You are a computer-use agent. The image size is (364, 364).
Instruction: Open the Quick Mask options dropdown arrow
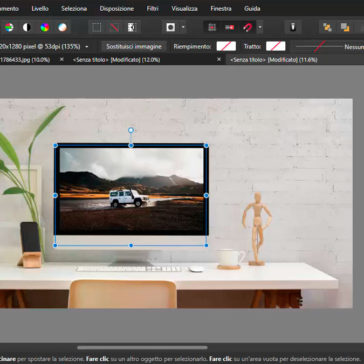(183, 27)
